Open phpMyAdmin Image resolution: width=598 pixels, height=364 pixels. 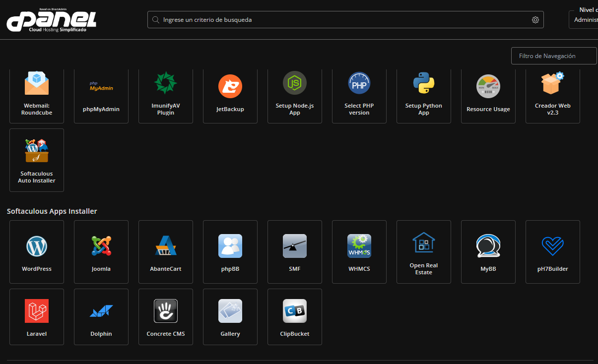pyautogui.click(x=101, y=94)
